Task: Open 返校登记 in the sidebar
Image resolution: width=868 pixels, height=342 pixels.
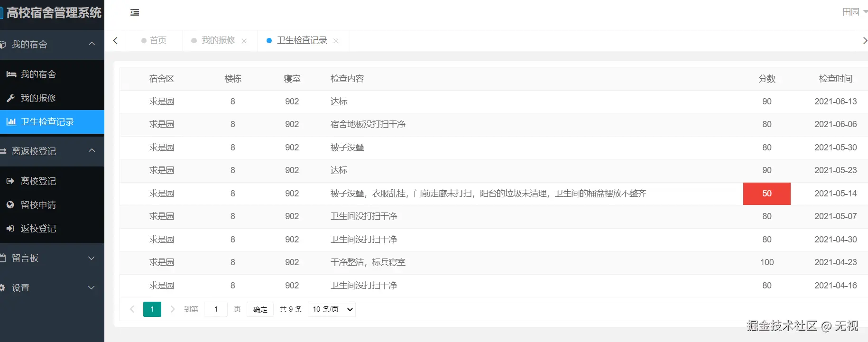Action: [x=52, y=229]
